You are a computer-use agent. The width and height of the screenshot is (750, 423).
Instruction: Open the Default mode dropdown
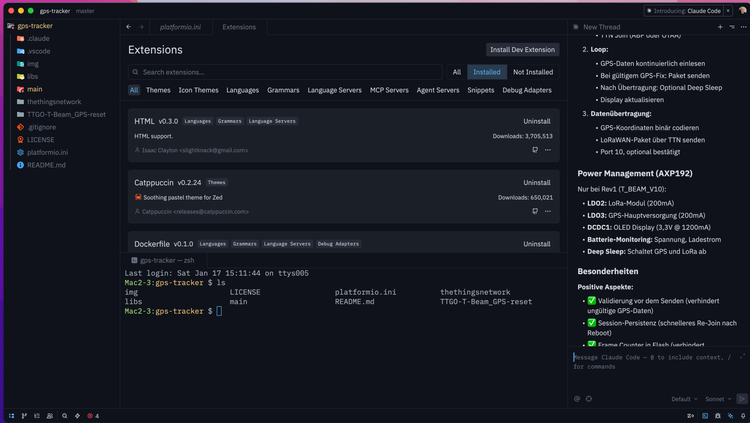(684, 399)
